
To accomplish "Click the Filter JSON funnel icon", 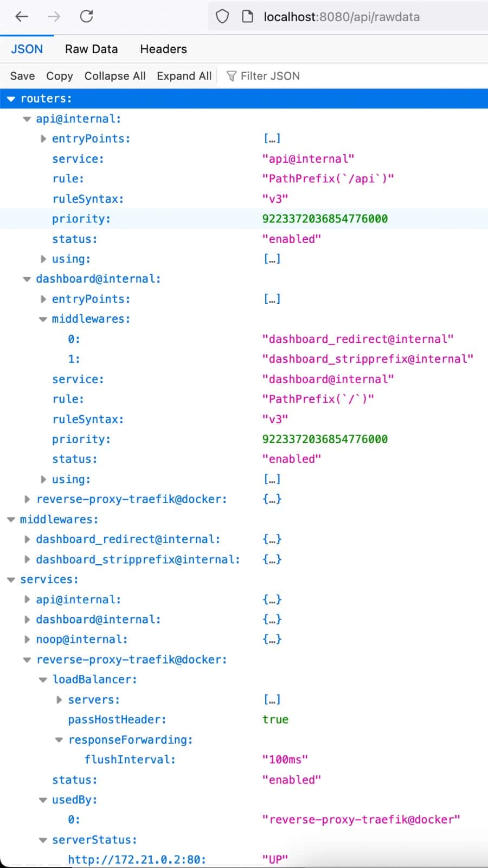I will [232, 76].
